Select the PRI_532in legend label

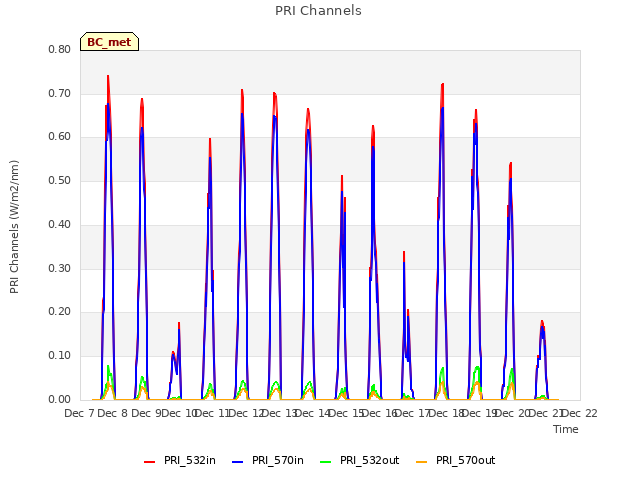pos(190,460)
